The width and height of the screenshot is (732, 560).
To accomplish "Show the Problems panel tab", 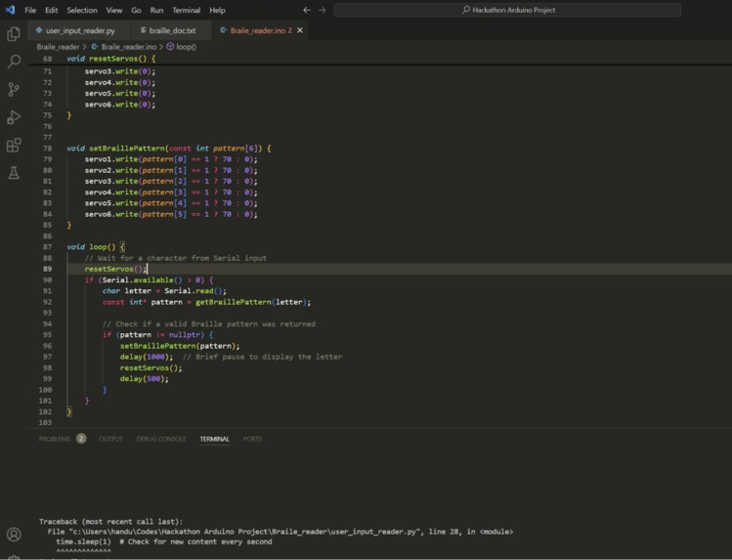I will [x=55, y=439].
